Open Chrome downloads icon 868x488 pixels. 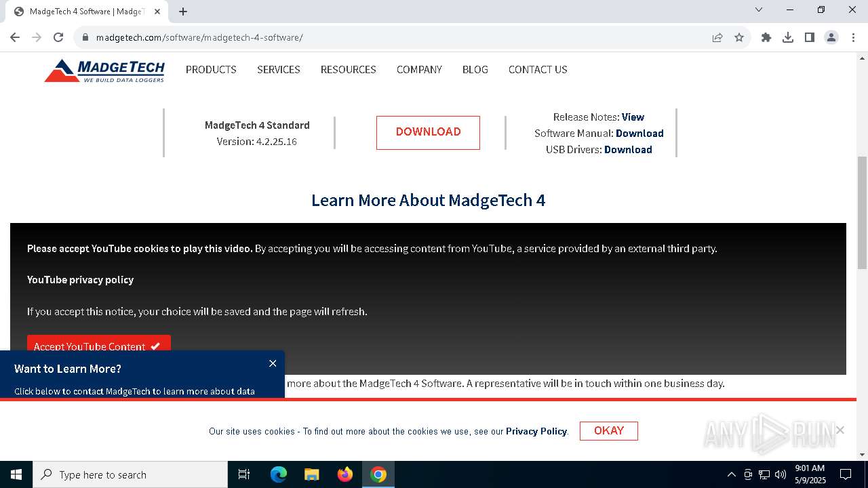[x=788, y=37]
